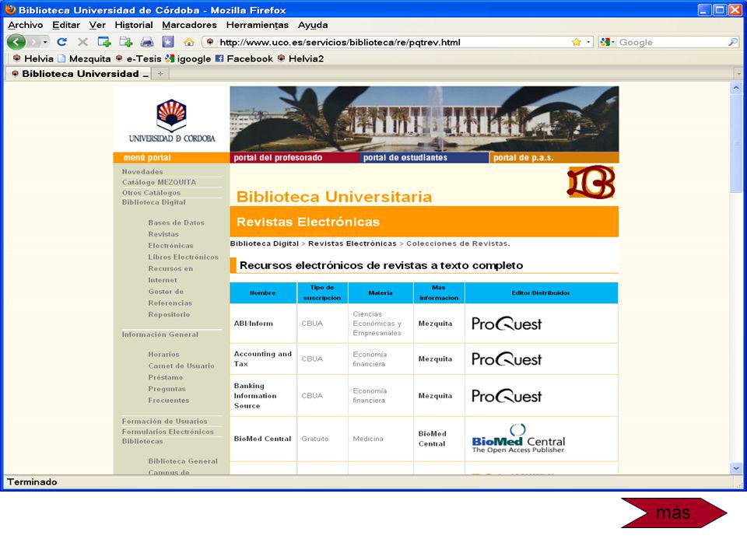Open the Ayuda menu
Viewport: 747px width, 560px height.
pos(313,25)
